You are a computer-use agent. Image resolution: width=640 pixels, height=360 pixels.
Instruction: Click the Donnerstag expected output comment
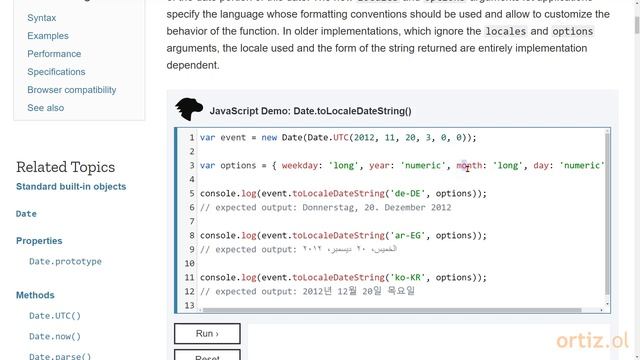[x=326, y=207]
